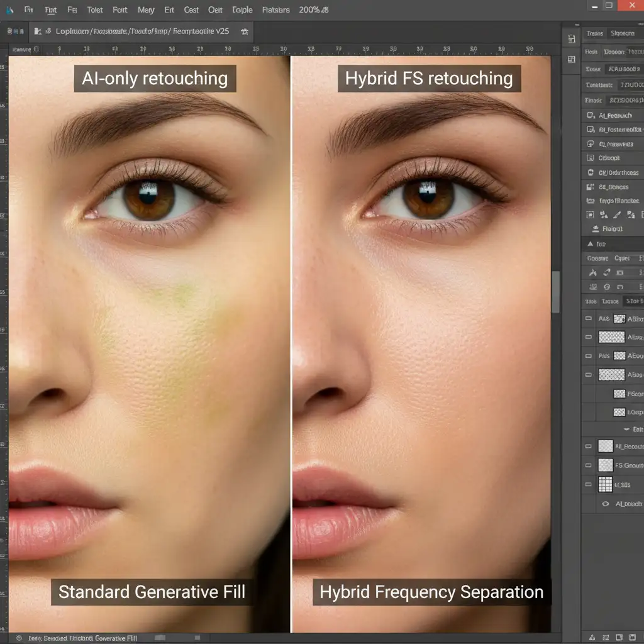
Task: Switch to the Slqoeqra panel tab
Action: tap(622, 33)
